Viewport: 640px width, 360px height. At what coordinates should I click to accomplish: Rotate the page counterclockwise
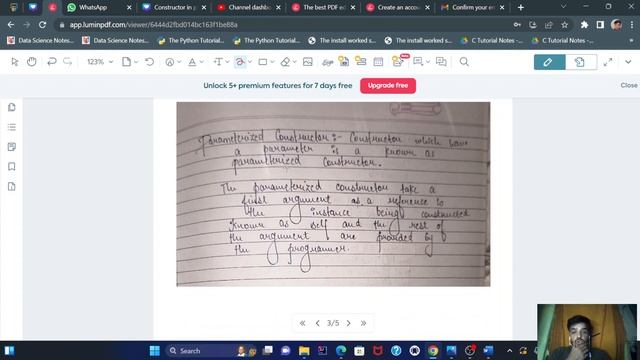tap(149, 62)
